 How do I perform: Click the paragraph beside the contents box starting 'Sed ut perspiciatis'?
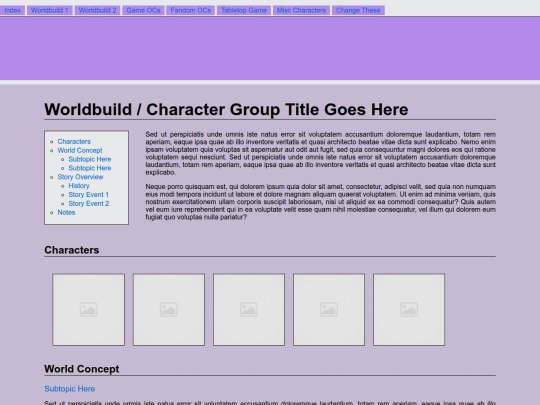321,153
